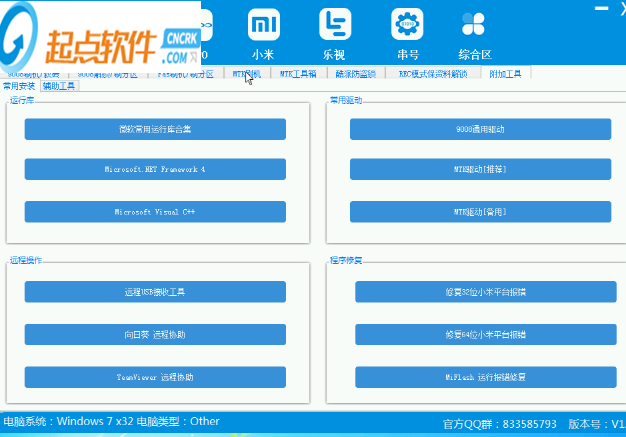Image resolution: width=626 pixels, height=437 pixels.
Task: Open the 乐视 (LeEco) section icon
Action: pos(335,25)
